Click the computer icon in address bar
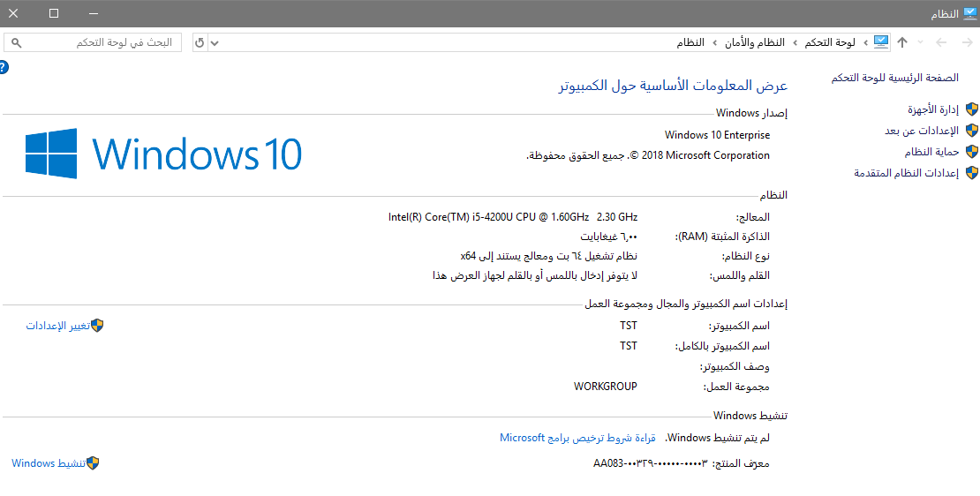 click(880, 42)
